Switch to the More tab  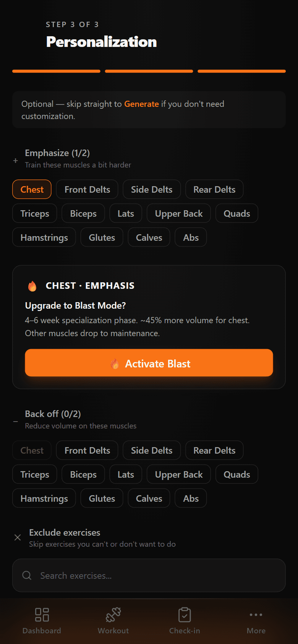point(256,622)
